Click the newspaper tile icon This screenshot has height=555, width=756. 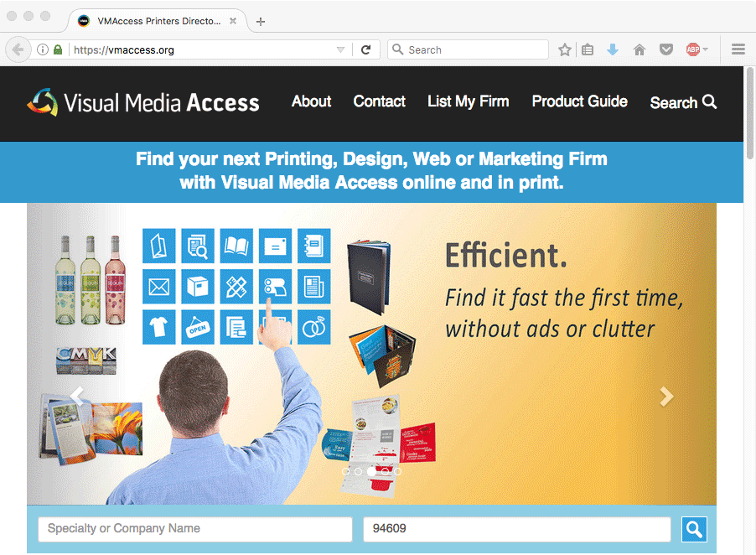pos(313,287)
